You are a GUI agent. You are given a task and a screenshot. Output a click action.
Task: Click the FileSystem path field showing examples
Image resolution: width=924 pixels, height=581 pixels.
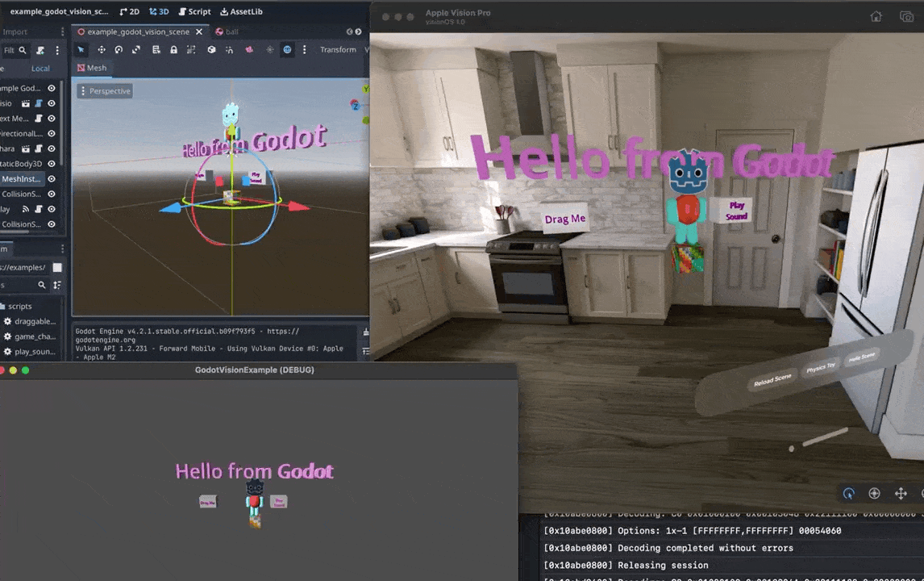[24, 267]
